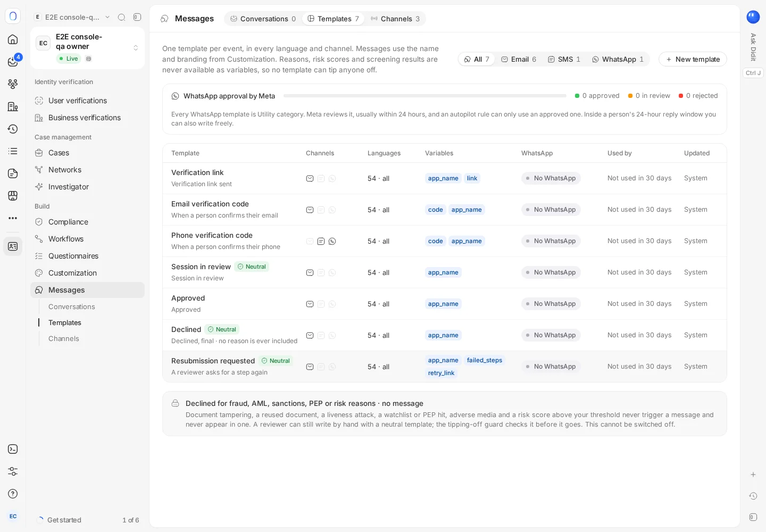Open the inbox icon with badge 4
The image size is (766, 532).
click(x=13, y=62)
